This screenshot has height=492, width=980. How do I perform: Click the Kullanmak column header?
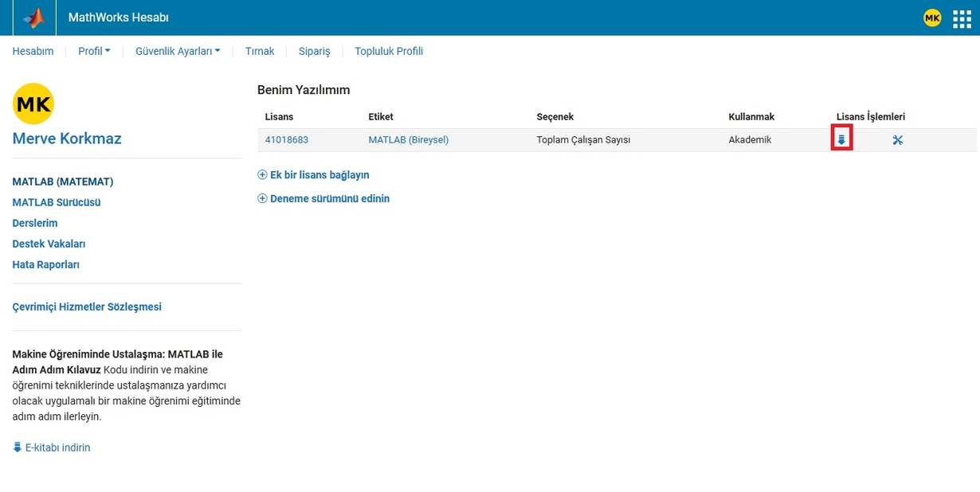click(x=751, y=117)
